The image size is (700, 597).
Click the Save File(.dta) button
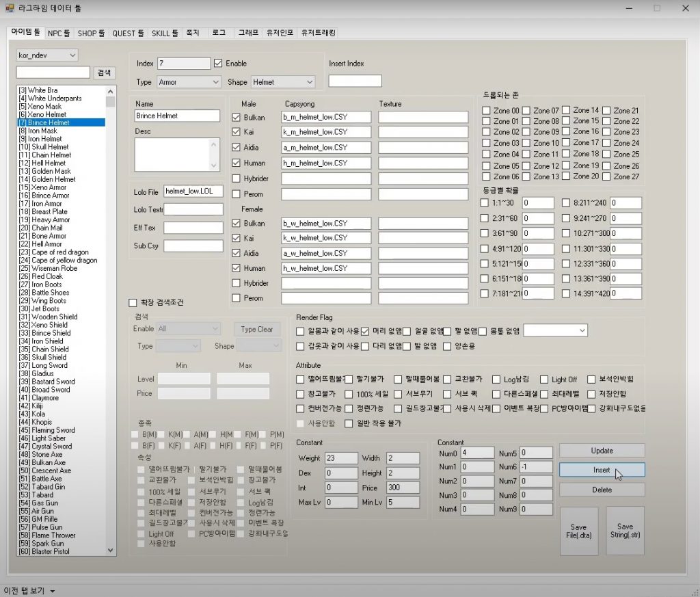579,531
